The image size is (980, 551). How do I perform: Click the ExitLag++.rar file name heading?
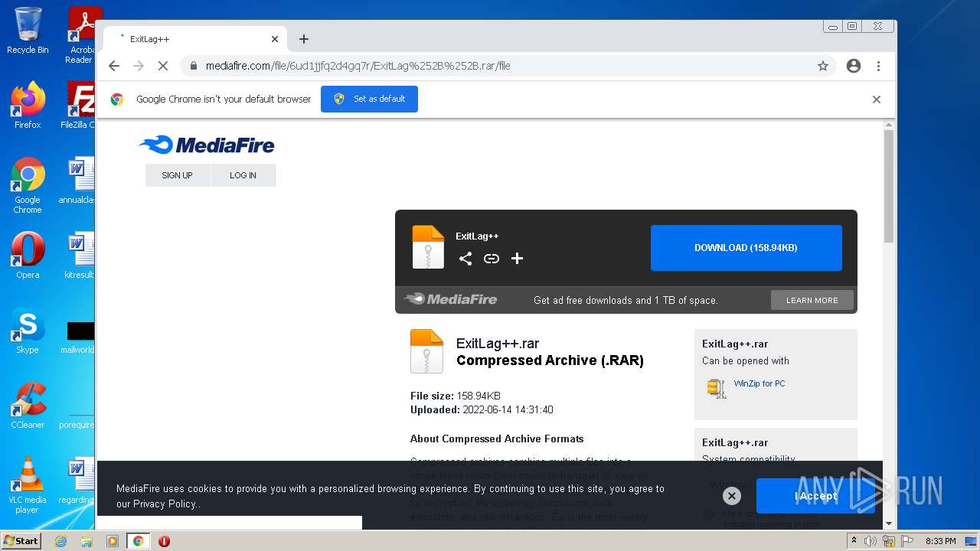498,344
